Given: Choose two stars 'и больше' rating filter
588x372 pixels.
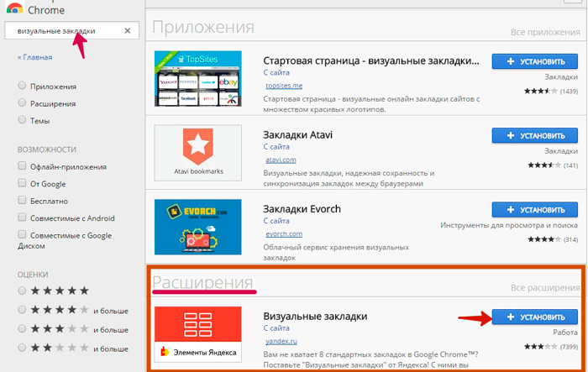Looking at the screenshot, I should click(x=22, y=348).
